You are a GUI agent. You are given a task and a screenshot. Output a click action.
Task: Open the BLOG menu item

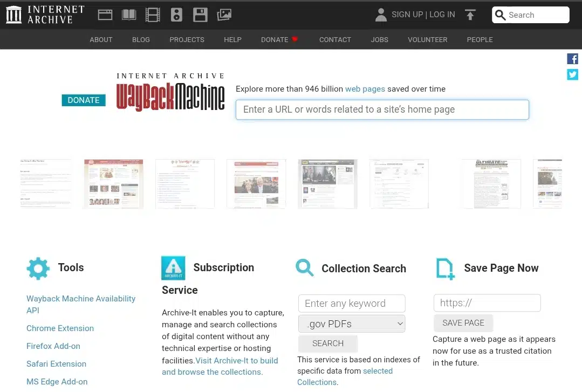[x=141, y=40]
